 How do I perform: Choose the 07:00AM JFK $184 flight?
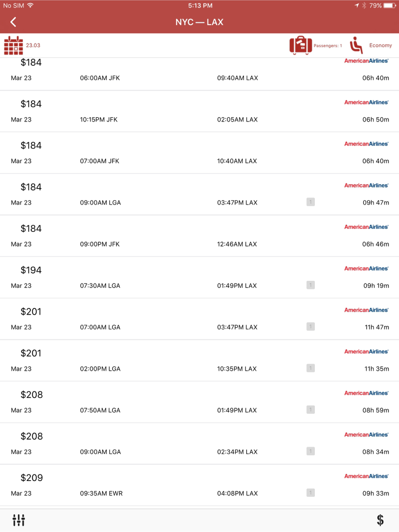click(199, 153)
